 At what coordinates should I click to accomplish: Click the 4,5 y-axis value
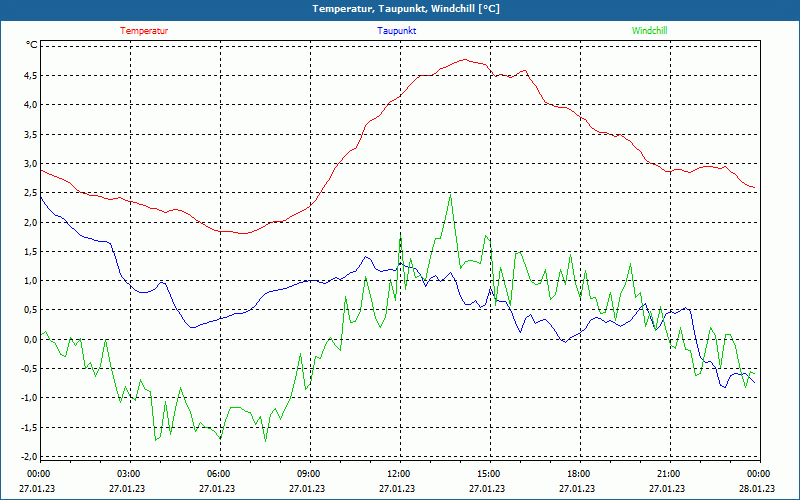[x=31, y=76]
